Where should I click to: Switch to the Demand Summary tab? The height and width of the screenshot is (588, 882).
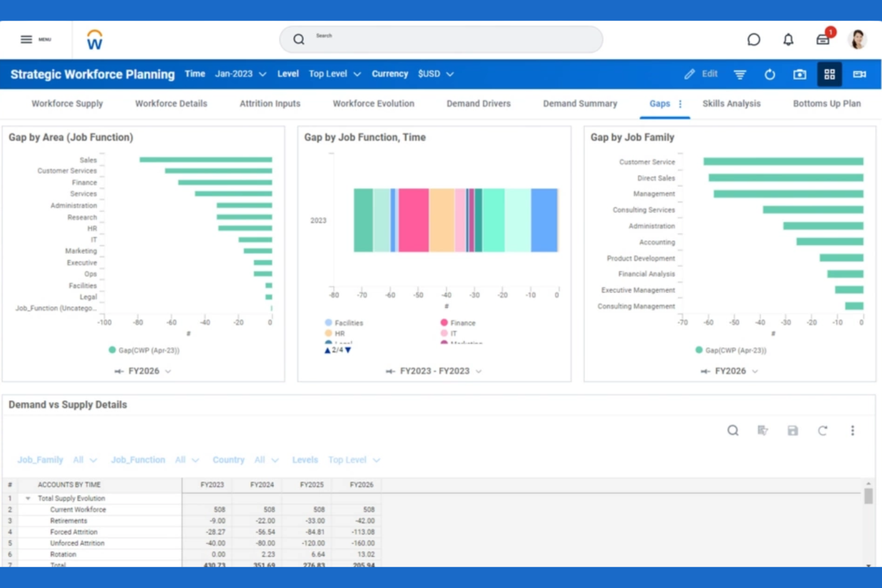pos(580,104)
